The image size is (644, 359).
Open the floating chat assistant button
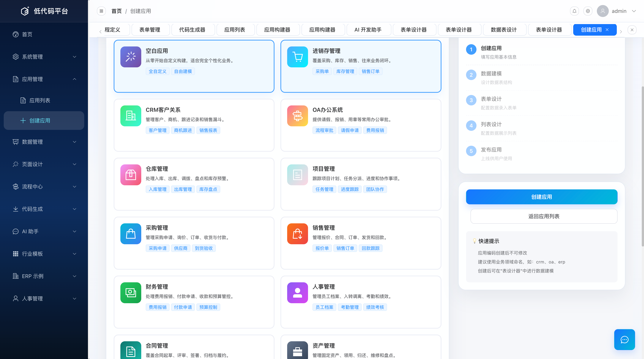(624, 339)
